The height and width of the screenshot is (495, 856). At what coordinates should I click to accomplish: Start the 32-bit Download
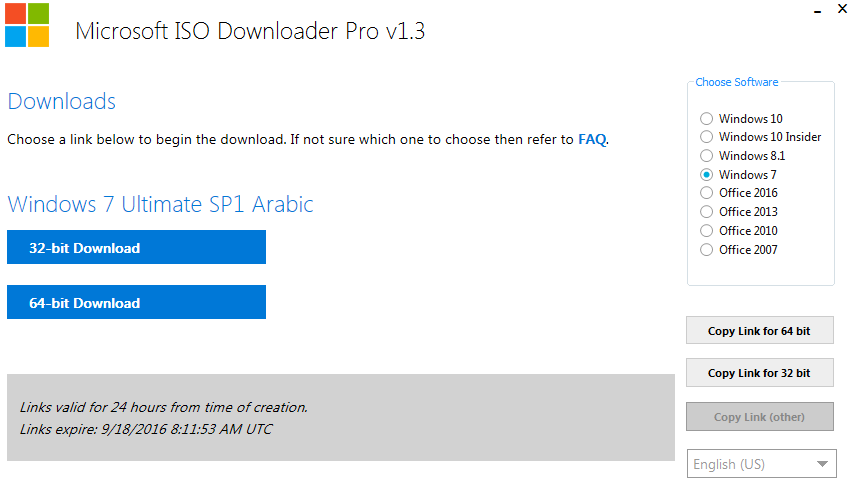coord(136,248)
